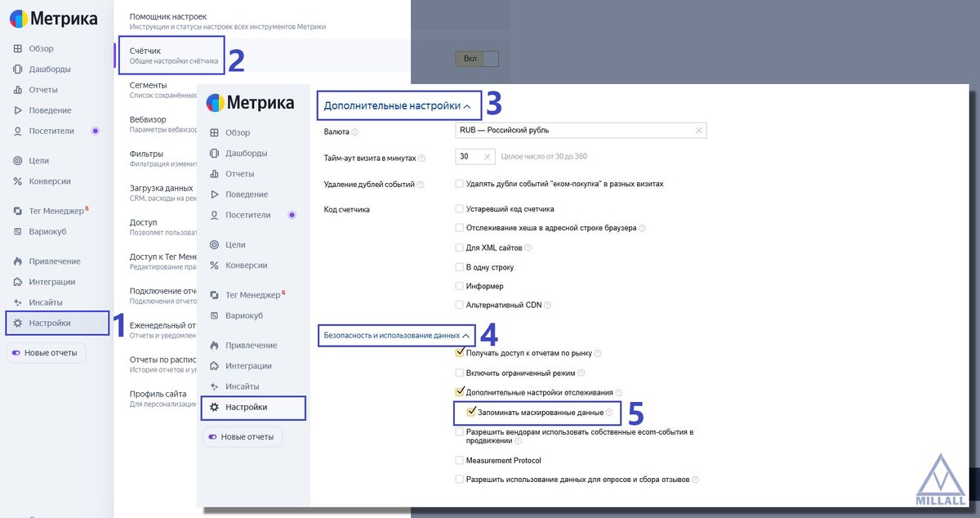
Task: Select Отчеты in the front panel sidebar
Action: 240,174
